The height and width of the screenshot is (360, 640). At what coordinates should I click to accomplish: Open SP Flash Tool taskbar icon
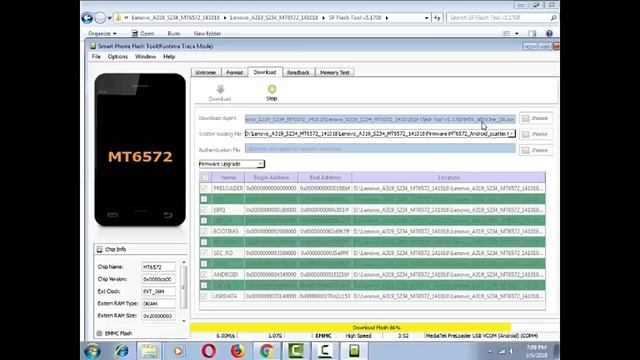pos(354,351)
